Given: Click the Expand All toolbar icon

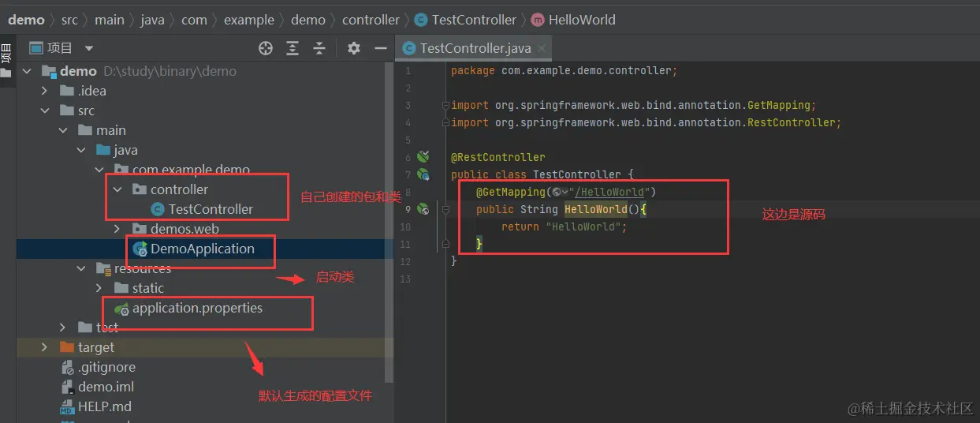Looking at the screenshot, I should (x=293, y=48).
